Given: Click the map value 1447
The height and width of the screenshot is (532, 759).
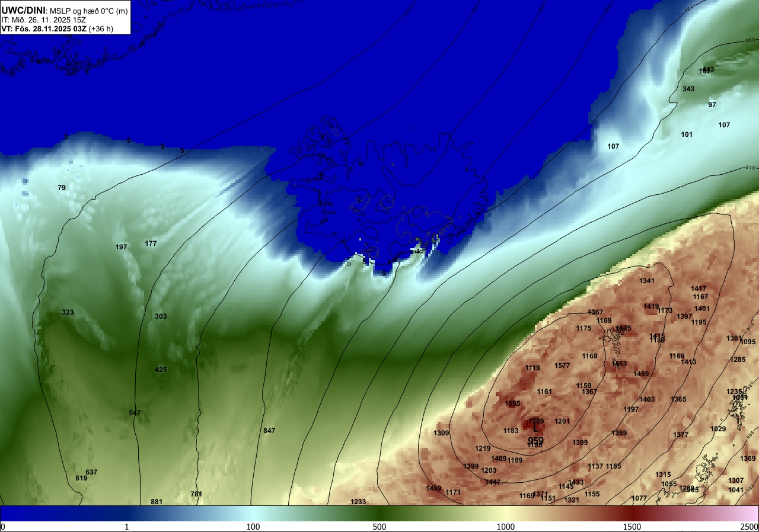Looking at the screenshot, I should (x=493, y=482).
